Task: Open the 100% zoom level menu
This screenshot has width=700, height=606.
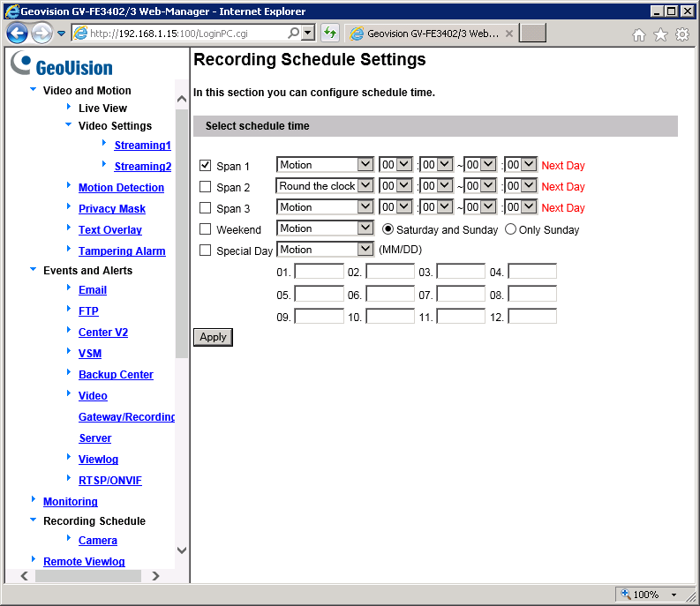Action: (674, 595)
